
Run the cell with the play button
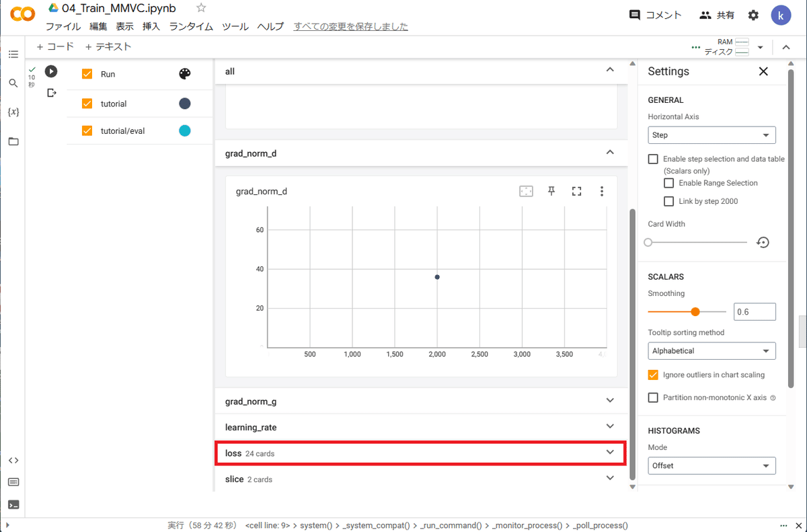tap(51, 71)
